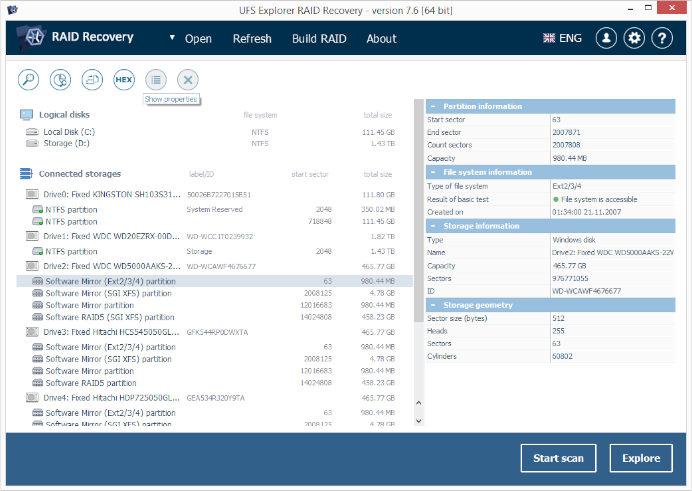692x491 pixels.
Task: Click the Drive0 KINGSTON disk icon
Action: [32, 194]
